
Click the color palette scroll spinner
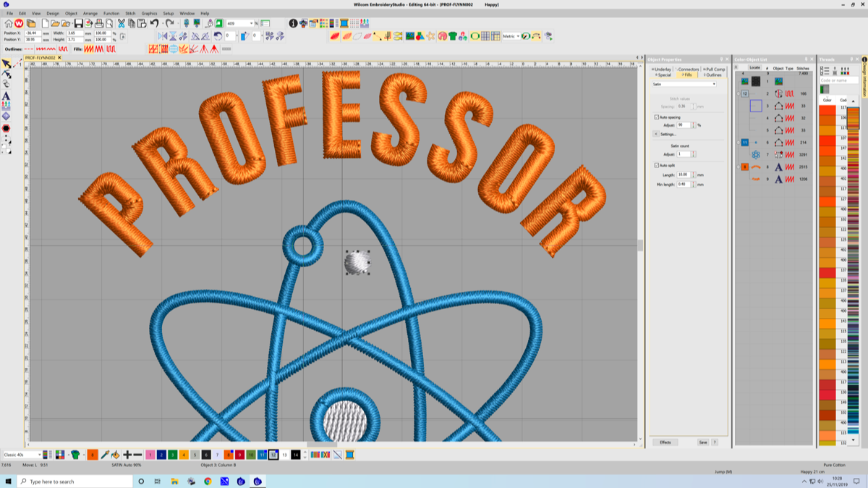[306, 455]
